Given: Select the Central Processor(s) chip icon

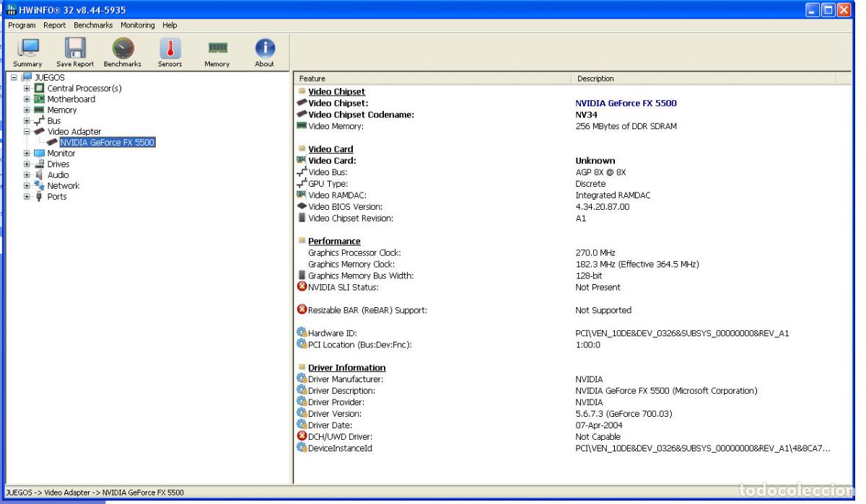Looking at the screenshot, I should point(40,88).
